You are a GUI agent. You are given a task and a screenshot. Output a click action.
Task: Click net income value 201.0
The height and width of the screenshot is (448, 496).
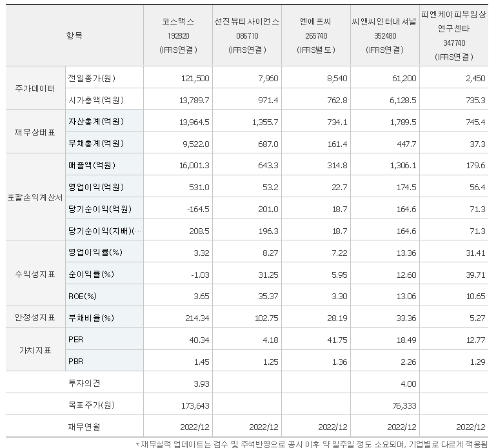(268, 209)
